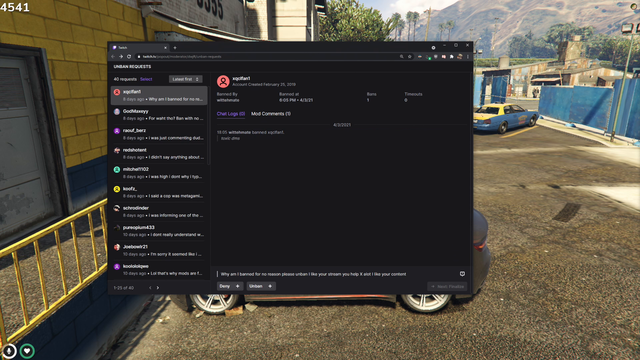Image resolution: width=640 pixels, height=360 pixels.
Task: Open a new browser tab
Action: click(175, 48)
